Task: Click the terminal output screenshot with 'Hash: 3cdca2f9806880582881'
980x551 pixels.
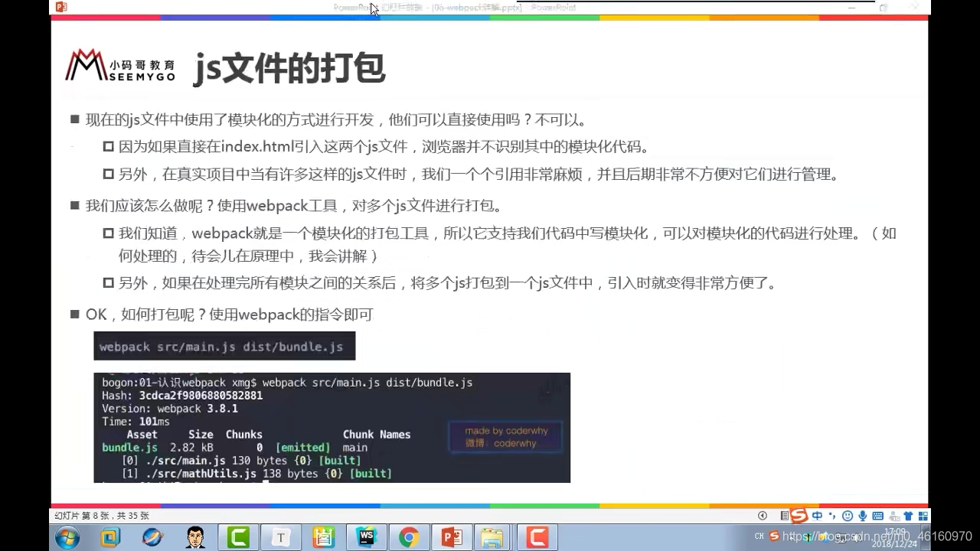Action: [332, 428]
